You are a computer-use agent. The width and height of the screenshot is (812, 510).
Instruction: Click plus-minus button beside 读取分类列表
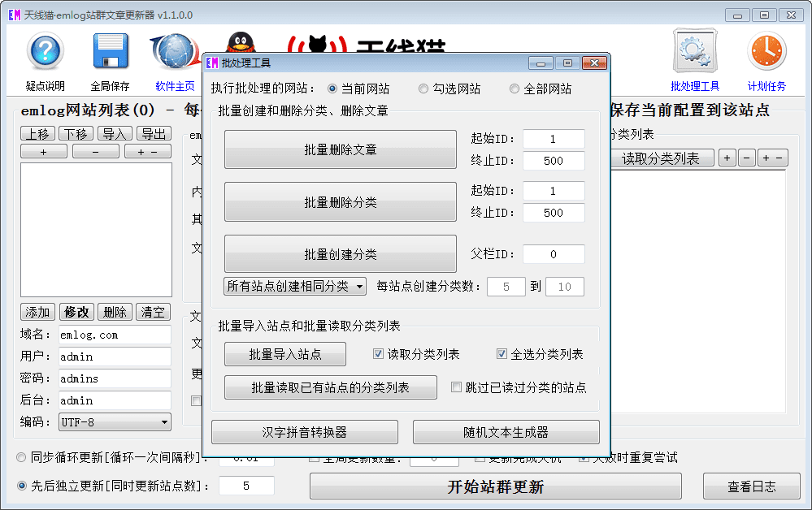point(773,158)
